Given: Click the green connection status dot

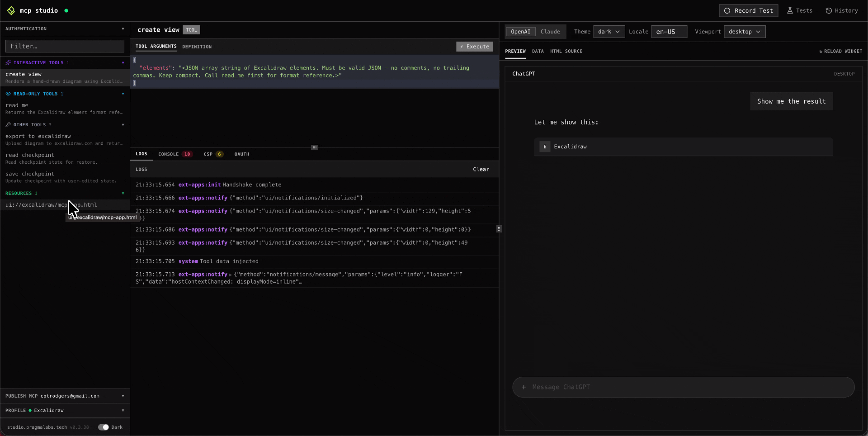Looking at the screenshot, I should point(66,10).
